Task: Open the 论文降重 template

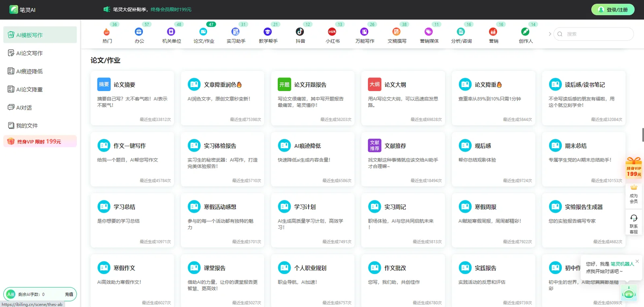Action: 493,98
